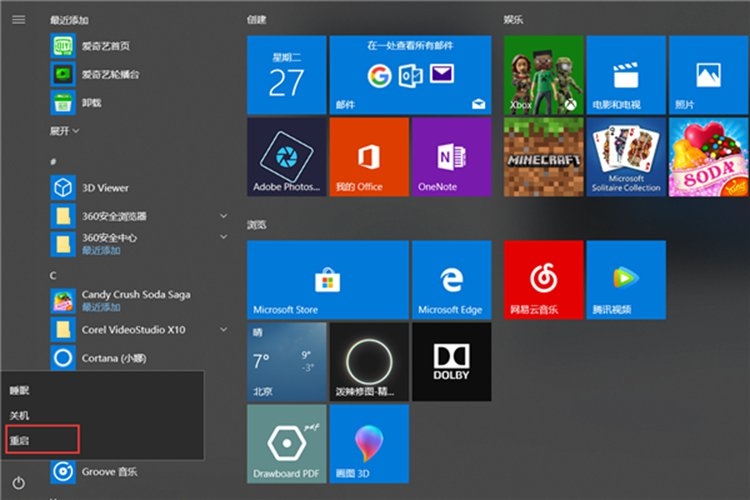Open the 邮件 mail tile
This screenshot has width=750, height=500.
(410, 75)
